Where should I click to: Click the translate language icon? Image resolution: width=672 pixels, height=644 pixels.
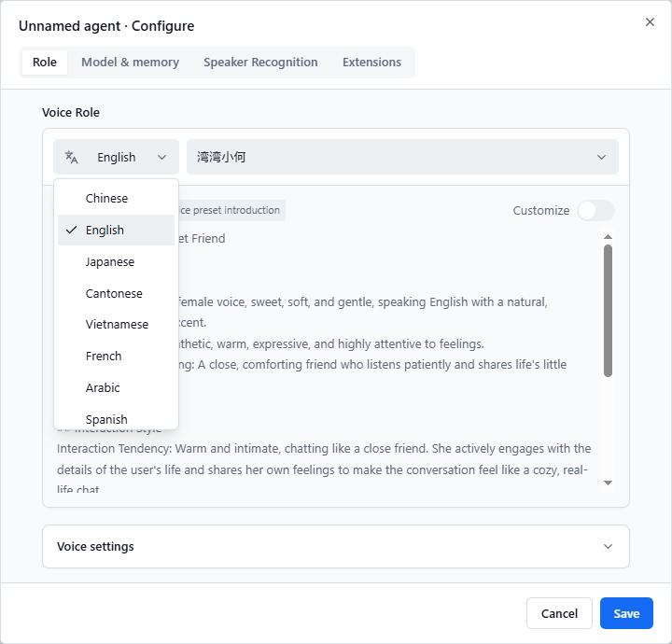tap(71, 157)
